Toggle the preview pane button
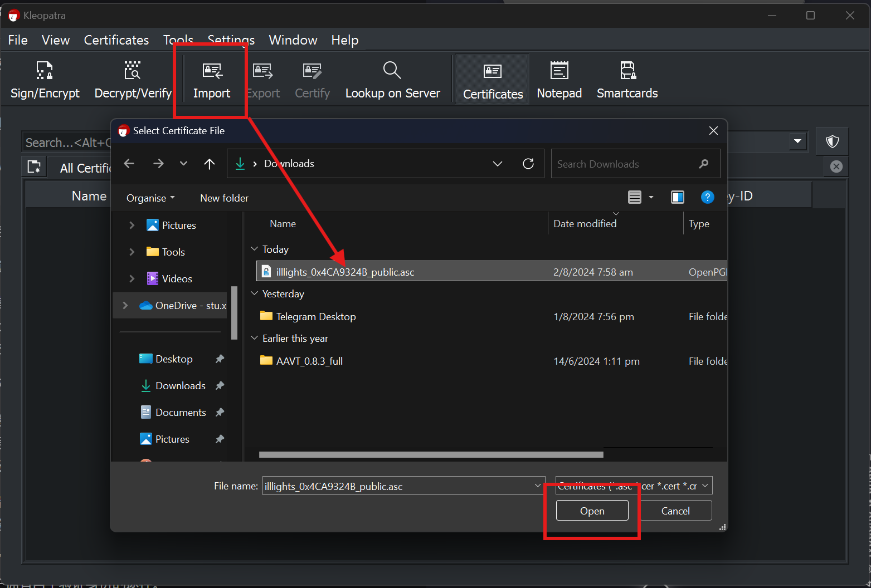Screen dimensions: 871x588 pyautogui.click(x=678, y=197)
